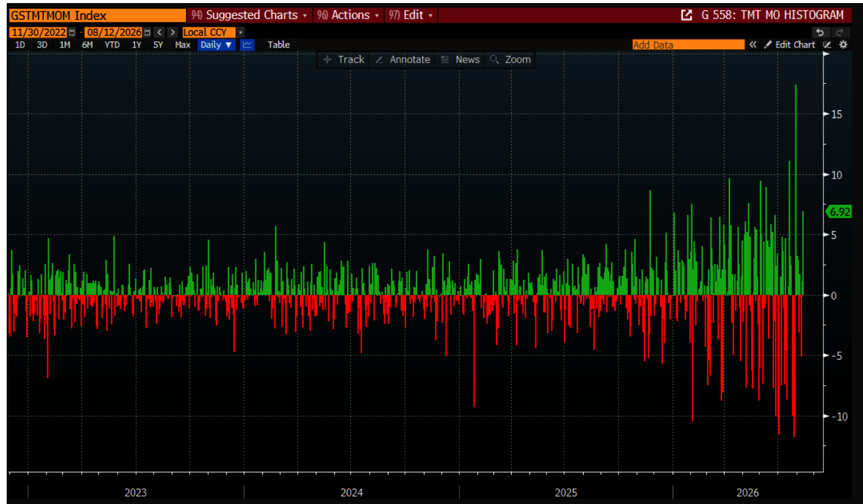Screen dimensions: 863x504
Task: Activate the Zoom tool
Action: coord(511,60)
